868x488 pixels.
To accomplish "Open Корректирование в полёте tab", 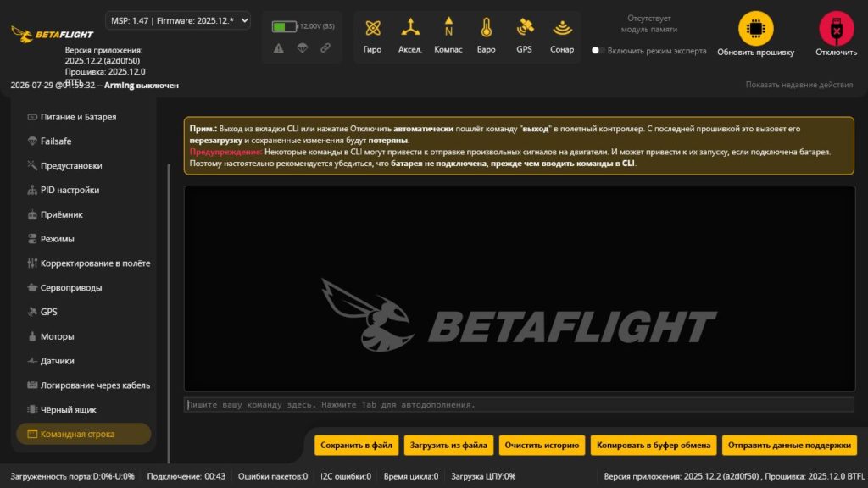I will (84, 263).
